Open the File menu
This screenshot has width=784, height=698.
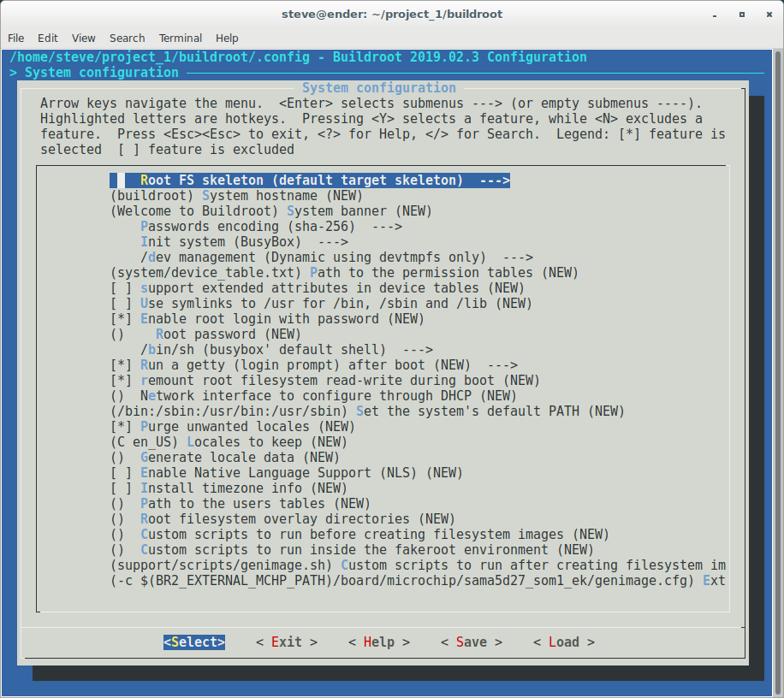click(x=15, y=38)
